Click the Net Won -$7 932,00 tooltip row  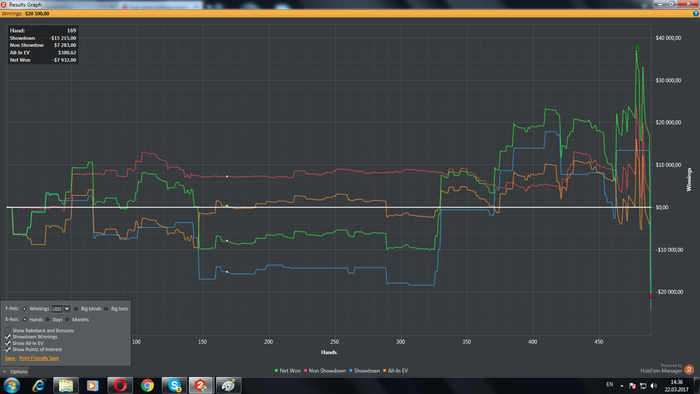tap(43, 60)
